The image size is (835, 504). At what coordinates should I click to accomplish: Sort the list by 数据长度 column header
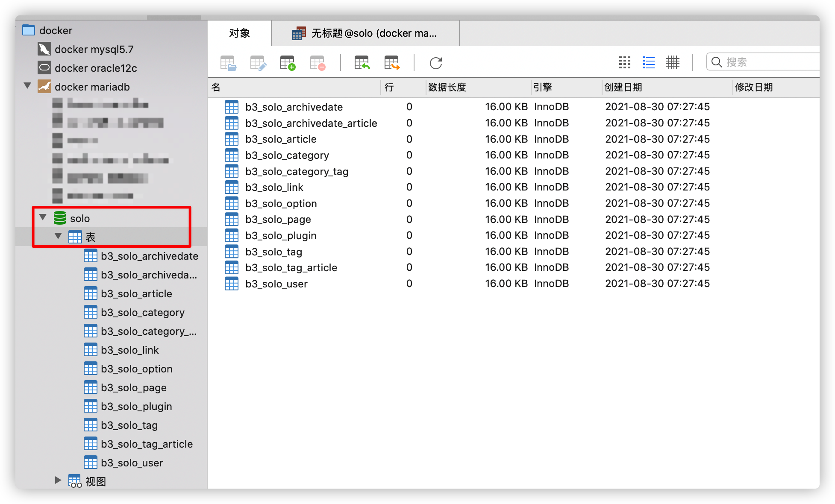pyautogui.click(x=447, y=88)
